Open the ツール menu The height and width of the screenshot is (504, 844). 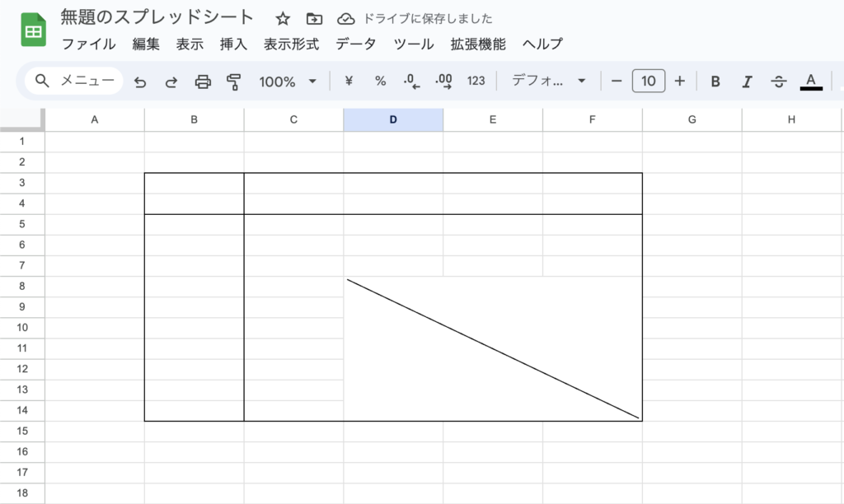(414, 44)
